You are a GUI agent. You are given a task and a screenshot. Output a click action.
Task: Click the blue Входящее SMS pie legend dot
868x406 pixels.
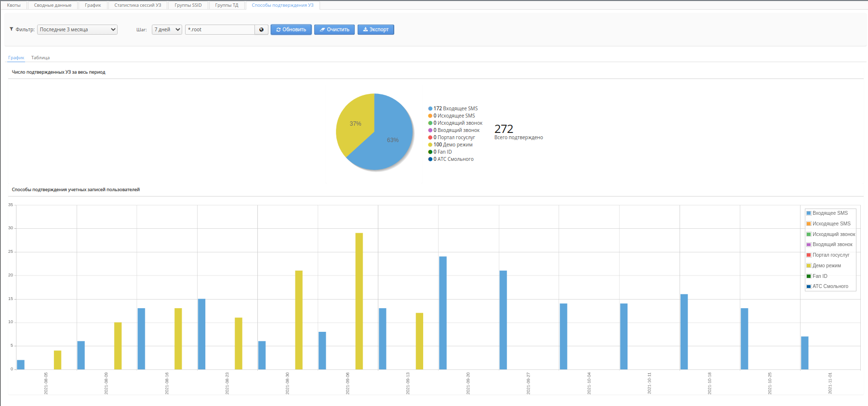click(x=430, y=109)
